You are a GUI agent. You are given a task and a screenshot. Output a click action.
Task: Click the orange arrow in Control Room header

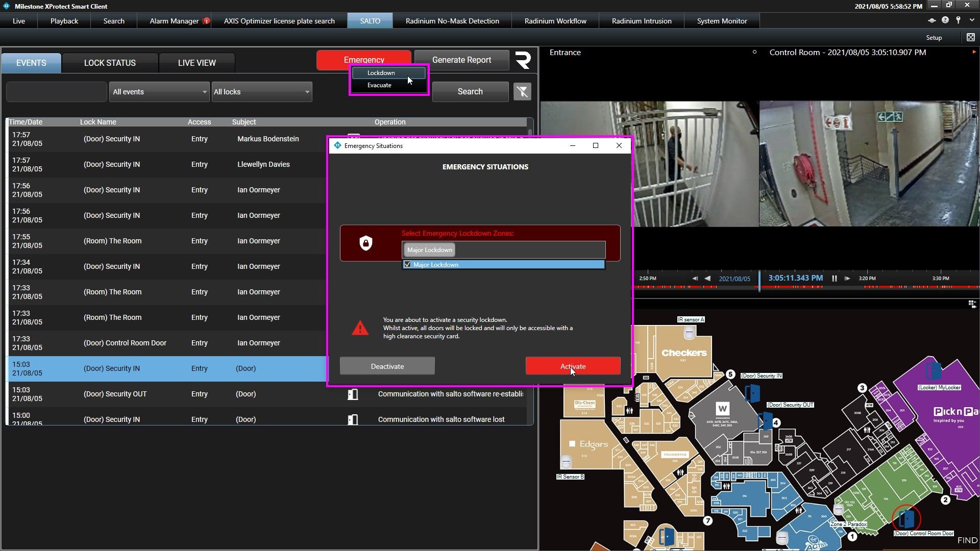pos(974,52)
